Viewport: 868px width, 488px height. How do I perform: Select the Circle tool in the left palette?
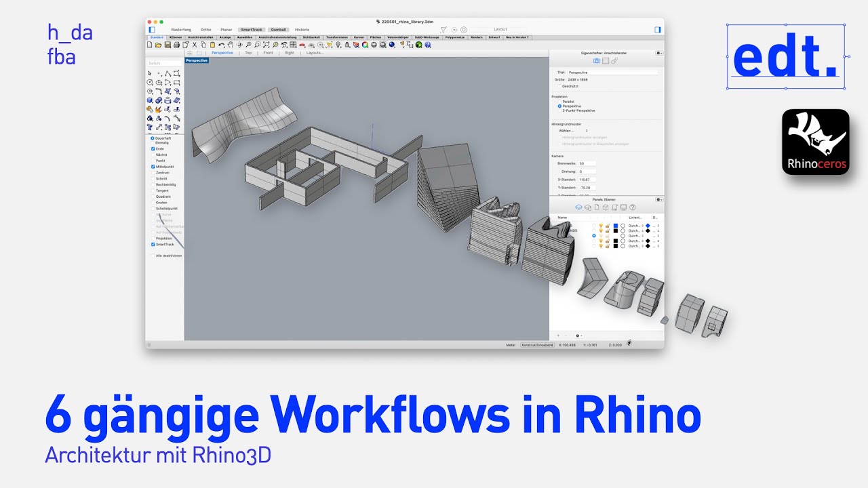click(x=150, y=83)
